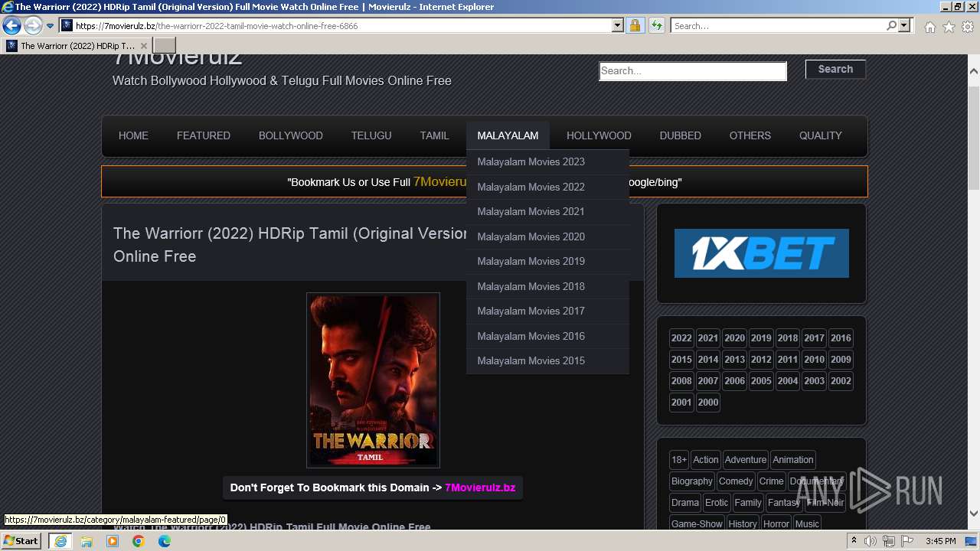
Task: Select Malayalam Movies 2020 submenu entry
Action: pos(547,236)
